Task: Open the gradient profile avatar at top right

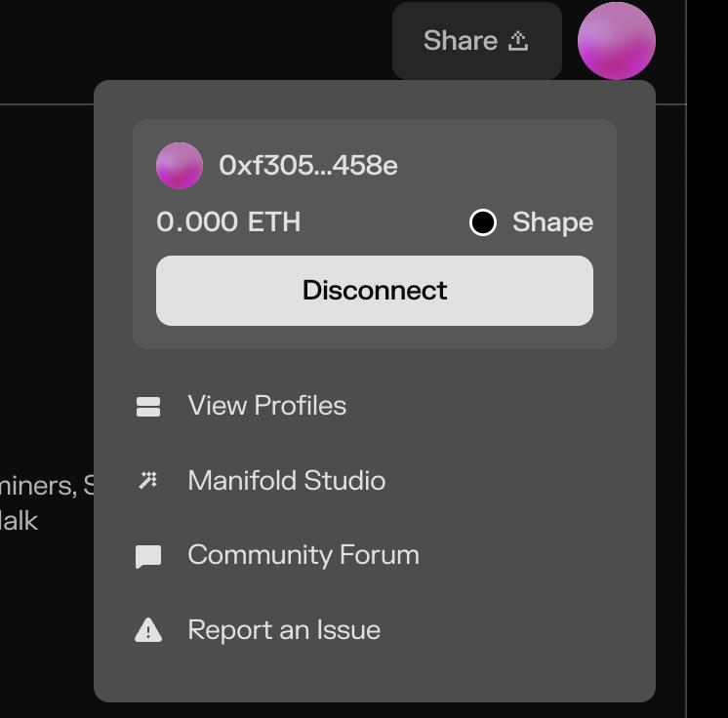Action: 616,41
